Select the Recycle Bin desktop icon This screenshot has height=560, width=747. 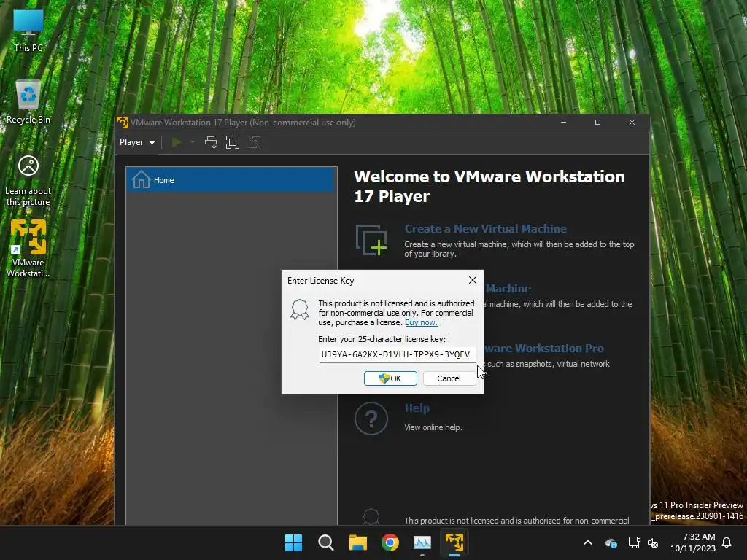tap(28, 102)
